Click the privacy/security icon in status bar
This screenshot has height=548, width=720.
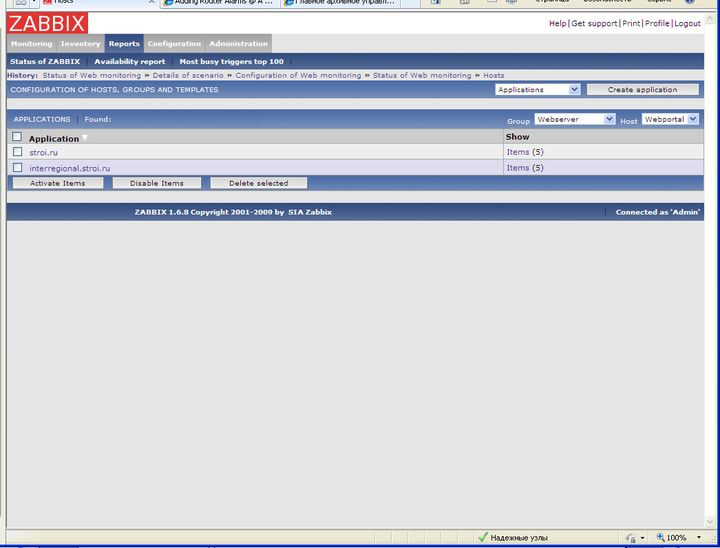630,538
